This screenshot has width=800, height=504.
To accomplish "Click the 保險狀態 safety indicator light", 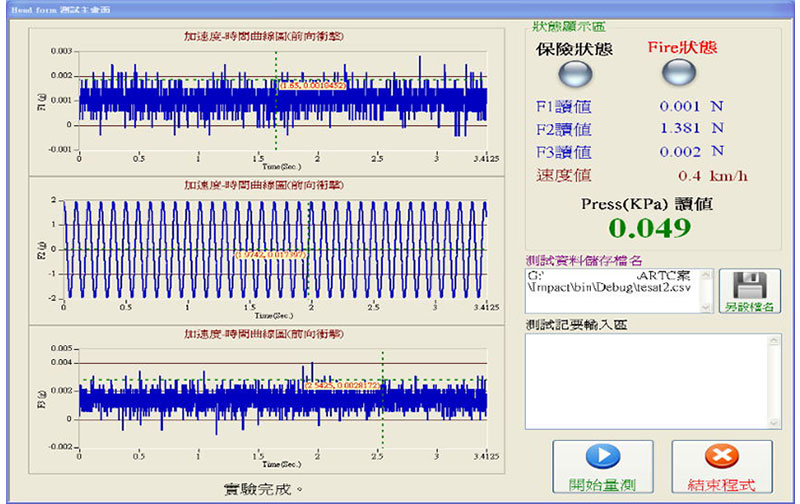I will pos(575,73).
